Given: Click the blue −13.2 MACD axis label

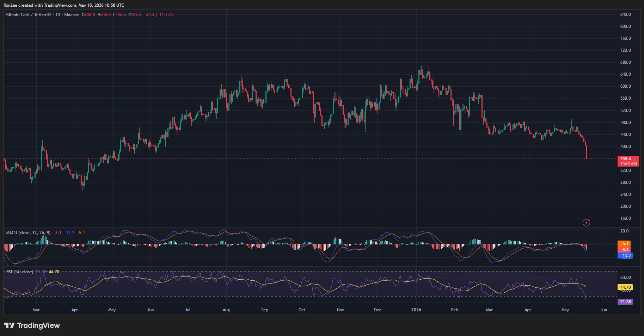Looking at the screenshot, I should coord(626,256).
